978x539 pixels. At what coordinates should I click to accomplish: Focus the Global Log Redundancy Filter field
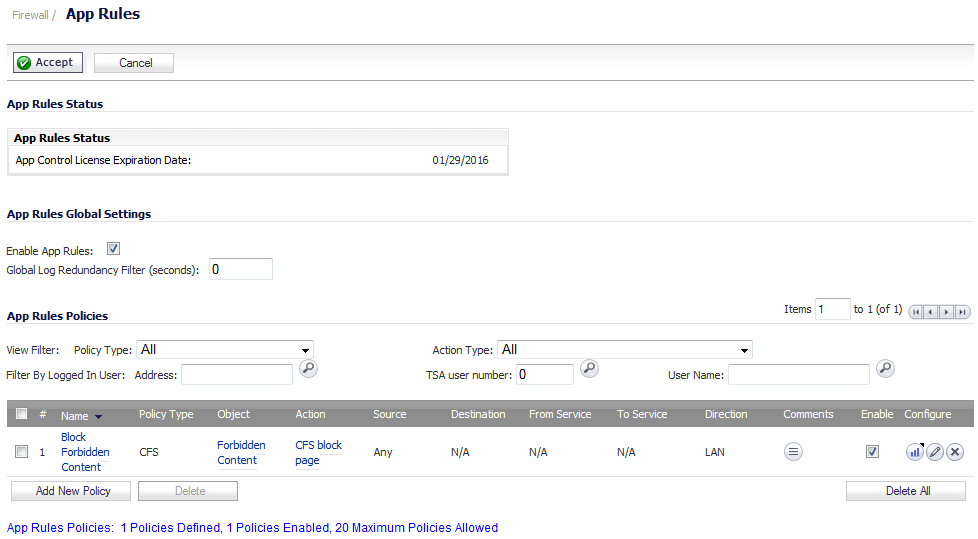pyautogui.click(x=241, y=270)
